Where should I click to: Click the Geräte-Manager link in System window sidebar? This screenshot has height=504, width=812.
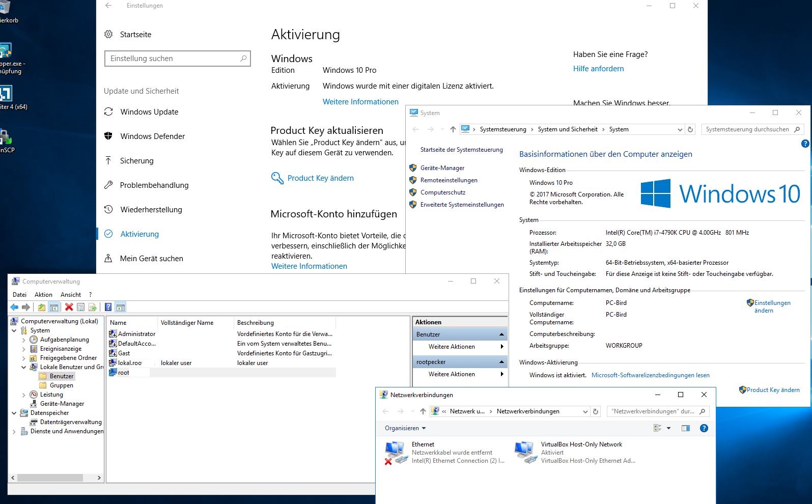[x=442, y=168]
